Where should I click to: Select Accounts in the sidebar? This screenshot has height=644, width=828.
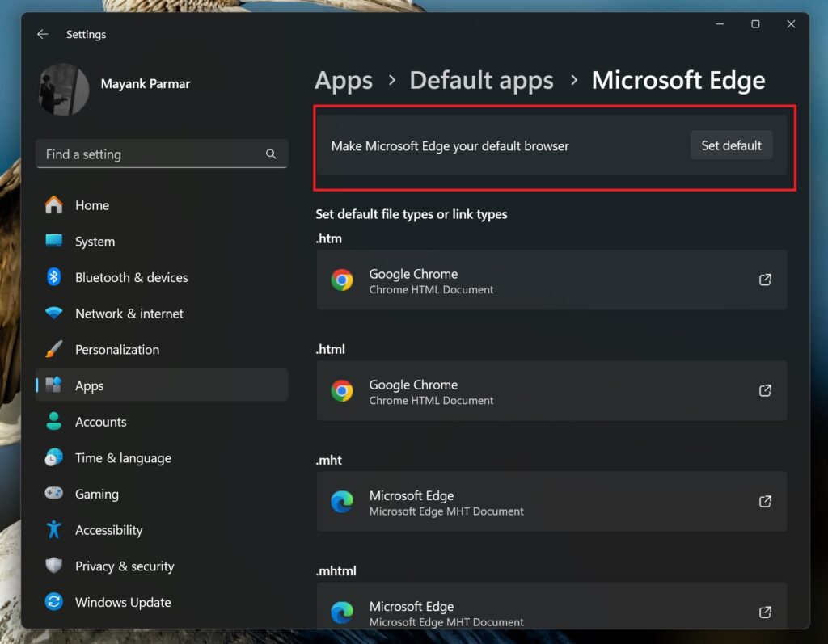tap(101, 421)
